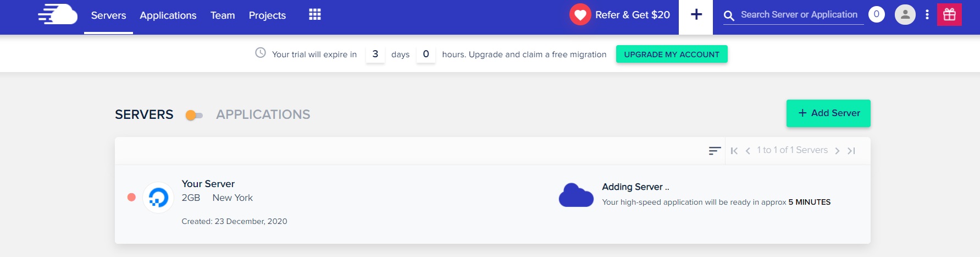Screen dimensions: 980x257
Task: Go to next servers page chevron
Action: (x=837, y=151)
